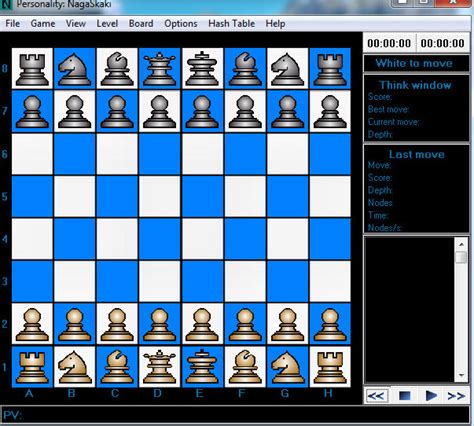
Task: Select the white pawn on B2
Action: (74, 324)
